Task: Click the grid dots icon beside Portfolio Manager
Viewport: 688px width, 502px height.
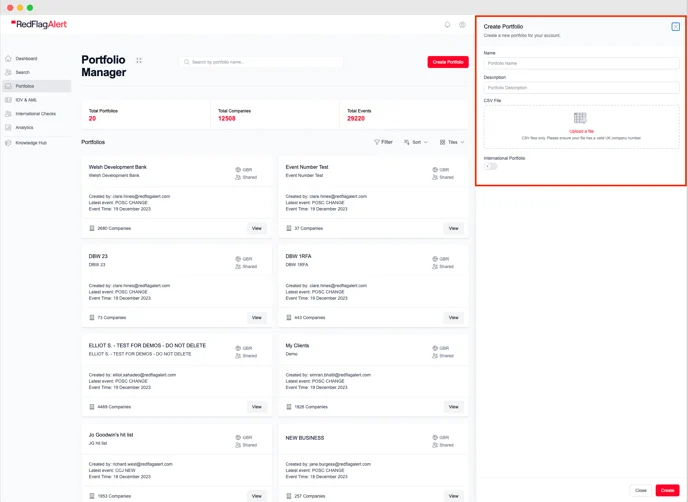Action: (x=139, y=60)
